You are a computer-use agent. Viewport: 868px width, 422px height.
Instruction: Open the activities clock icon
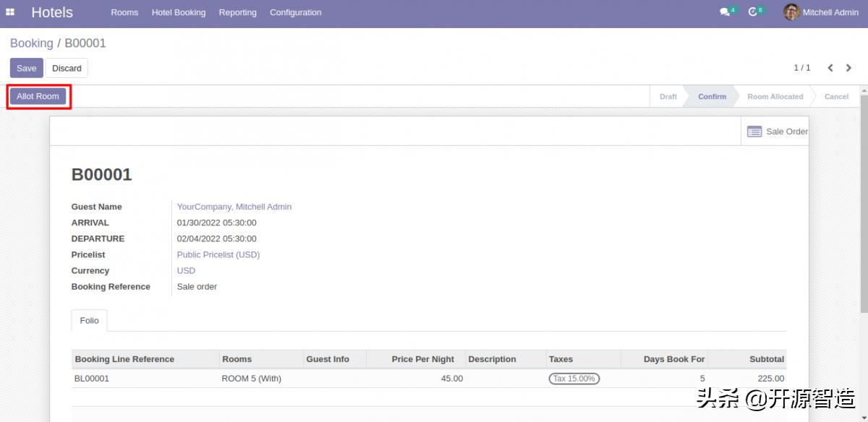click(752, 12)
